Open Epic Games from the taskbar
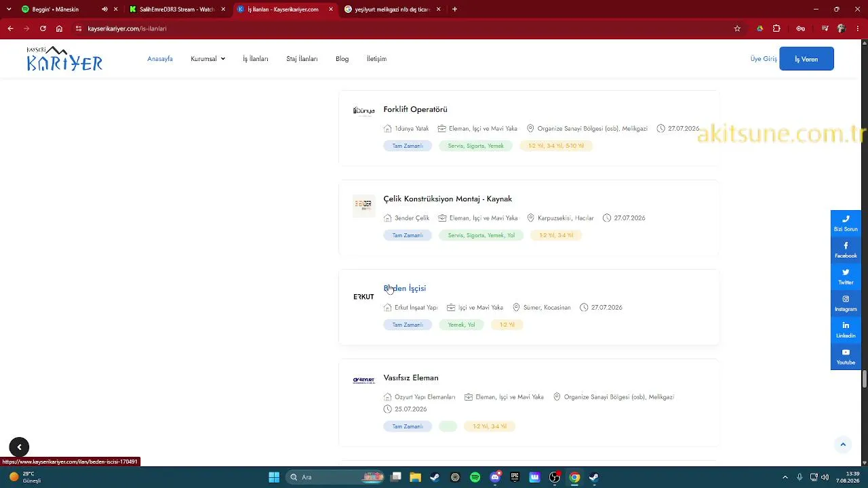 pos(515,477)
